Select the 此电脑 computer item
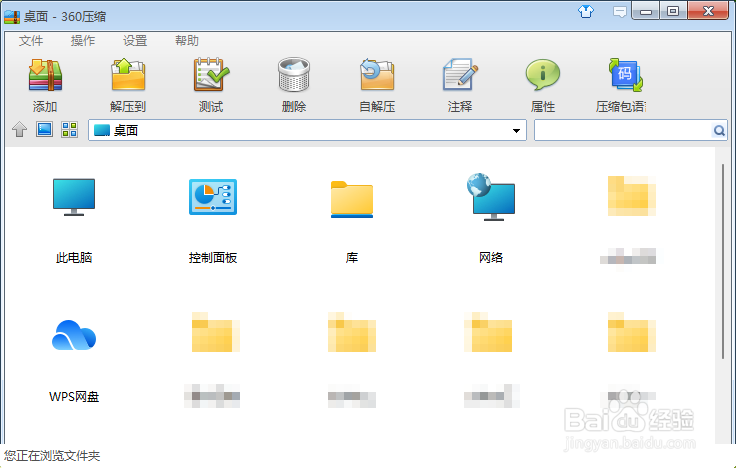 (x=74, y=219)
